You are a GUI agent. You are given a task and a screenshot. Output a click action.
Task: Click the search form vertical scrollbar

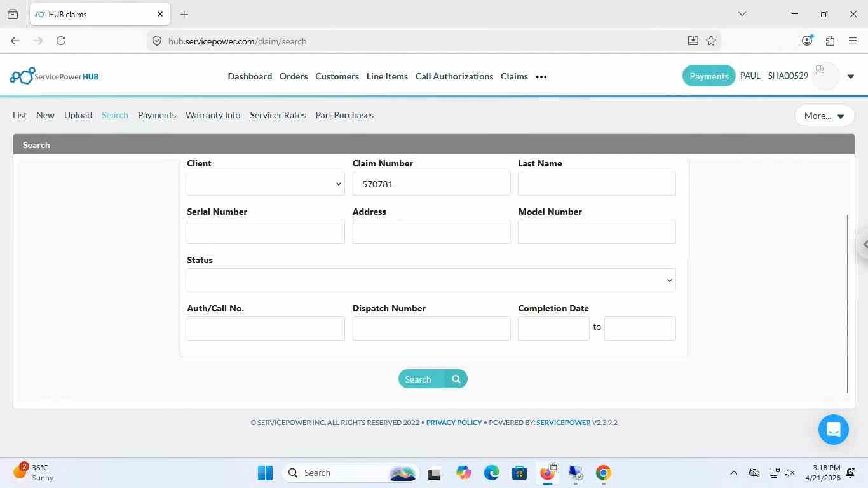[x=848, y=304]
